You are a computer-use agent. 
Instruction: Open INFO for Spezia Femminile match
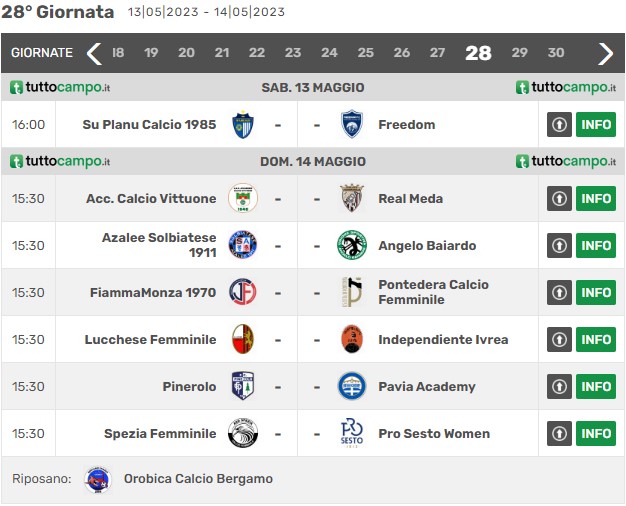click(x=596, y=433)
